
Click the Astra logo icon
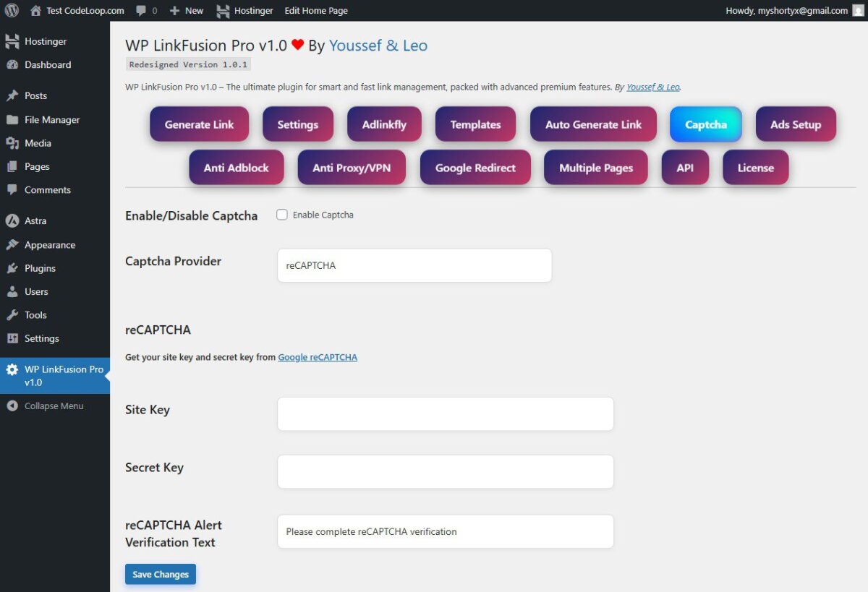(x=12, y=220)
